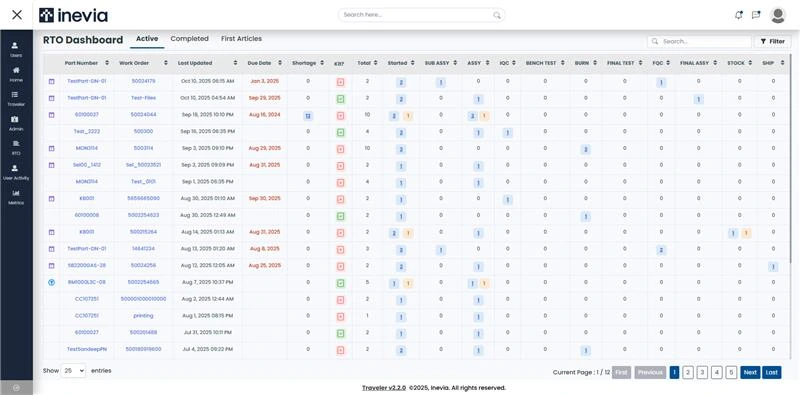The height and width of the screenshot is (395, 800).
Task: Click the Next page button
Action: coord(750,373)
